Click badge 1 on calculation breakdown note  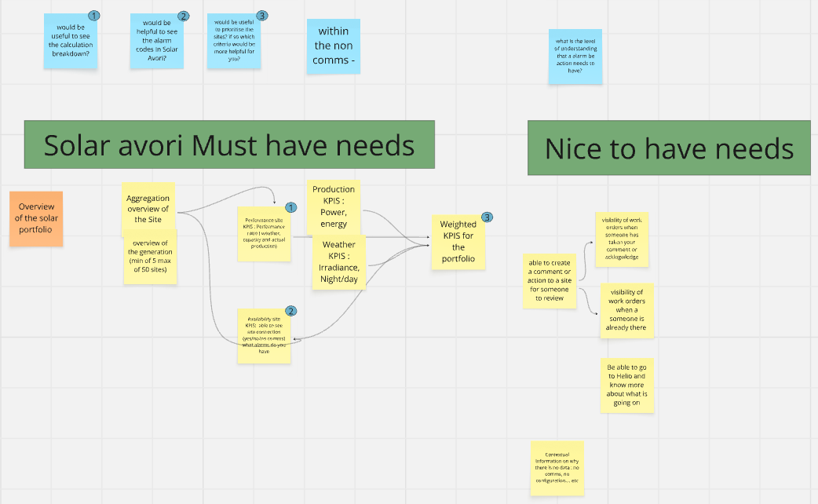click(x=94, y=16)
